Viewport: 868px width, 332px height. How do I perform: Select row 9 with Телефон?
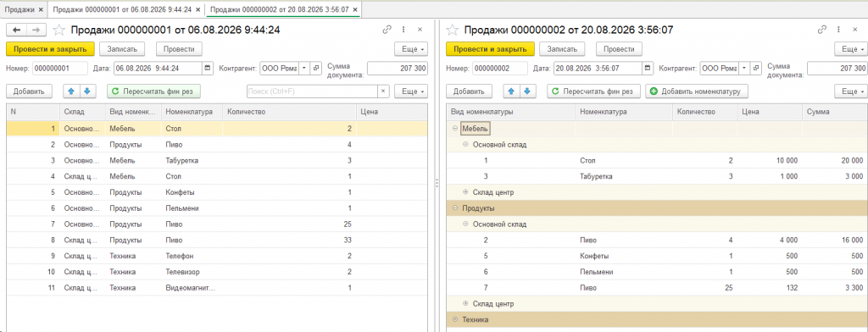coord(217,256)
